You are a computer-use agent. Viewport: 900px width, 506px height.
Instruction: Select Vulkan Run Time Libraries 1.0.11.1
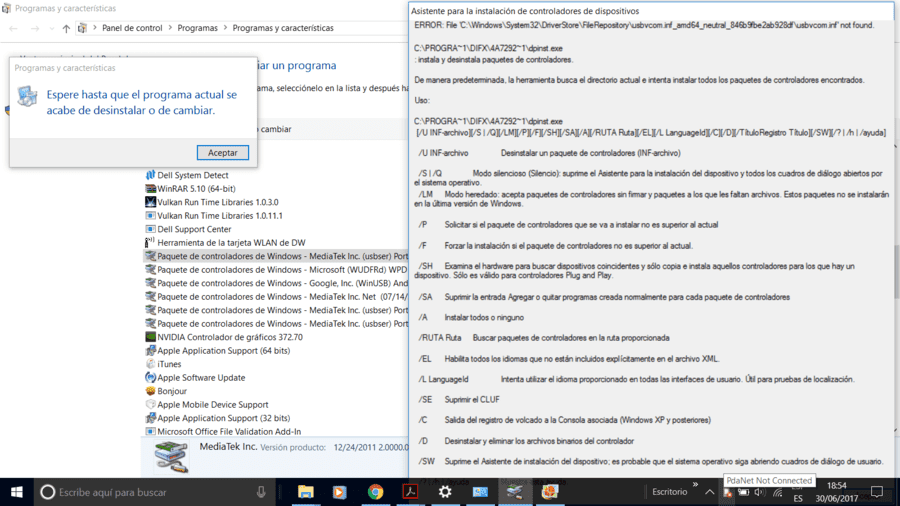tap(220, 216)
